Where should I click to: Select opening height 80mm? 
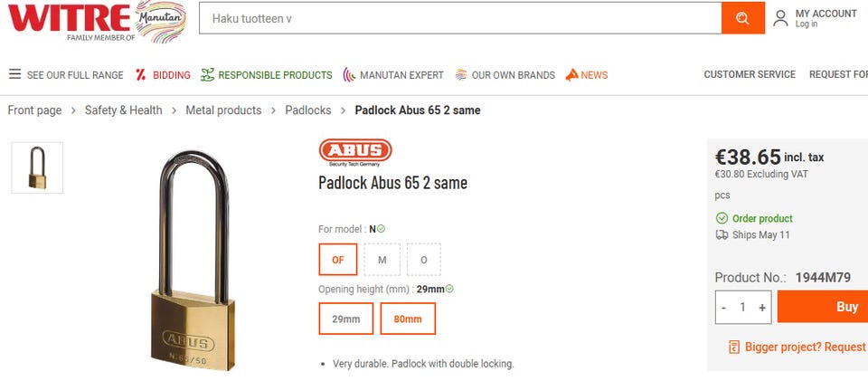408,319
